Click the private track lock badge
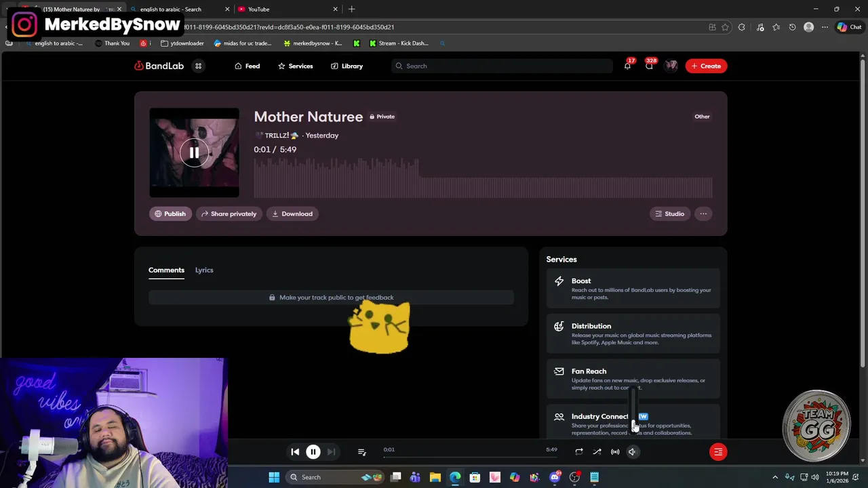The height and width of the screenshot is (488, 868). click(382, 117)
